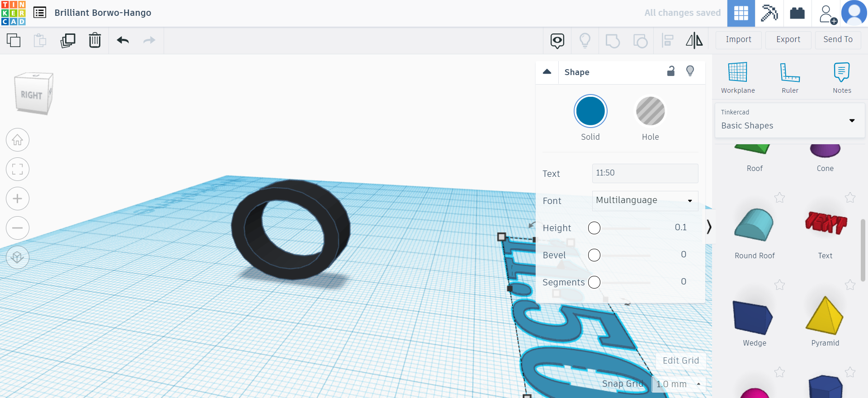Open the Basic Shapes library dropdown
Image resolution: width=868 pixels, height=398 pixels.
pos(790,120)
